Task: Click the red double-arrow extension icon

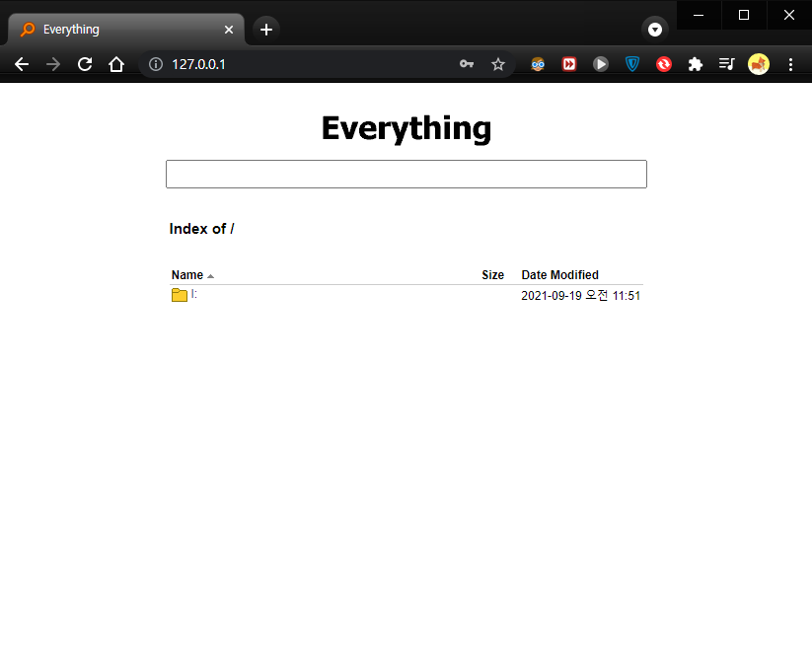Action: coord(569,64)
